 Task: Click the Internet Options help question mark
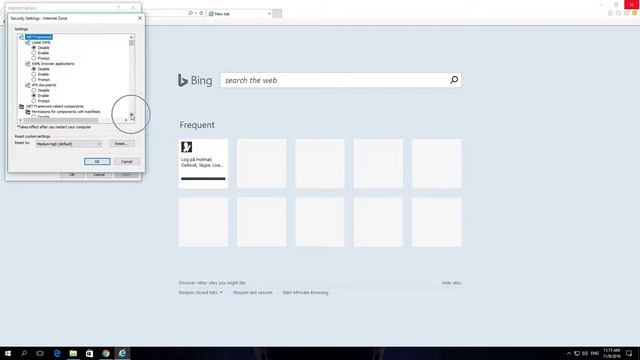[118, 8]
